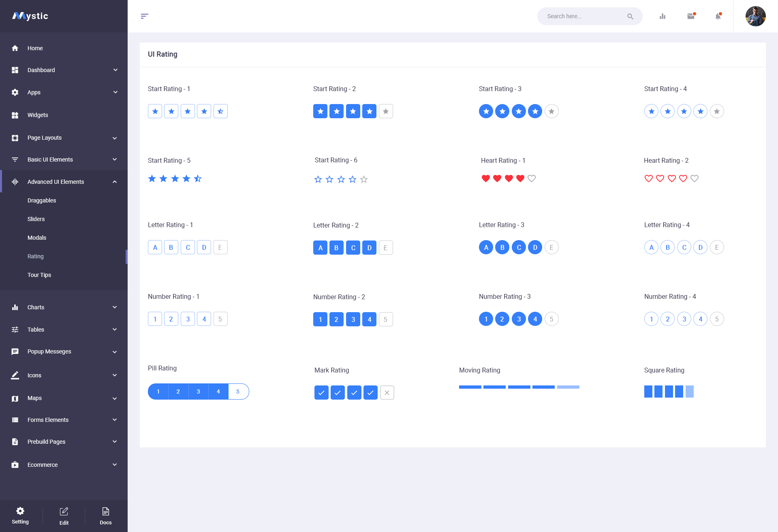The height and width of the screenshot is (532, 778).
Task: Toggle the X mark box in Mark Rating
Action: (x=387, y=392)
